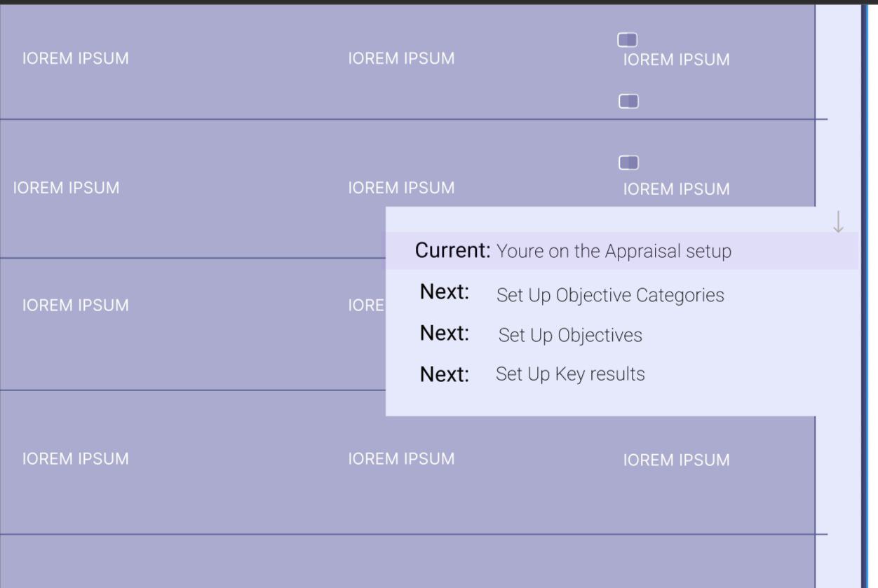878x588 pixels.
Task: Select IOREM IPSUM in the middle column, second row
Action: 402,188
